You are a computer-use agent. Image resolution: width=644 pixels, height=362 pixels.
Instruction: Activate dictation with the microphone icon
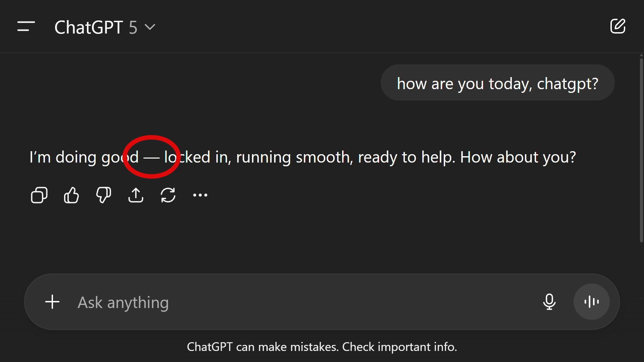click(x=549, y=302)
